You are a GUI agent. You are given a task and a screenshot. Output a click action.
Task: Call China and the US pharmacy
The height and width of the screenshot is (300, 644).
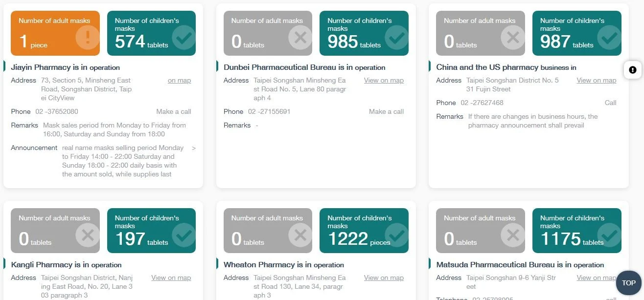[x=611, y=103]
